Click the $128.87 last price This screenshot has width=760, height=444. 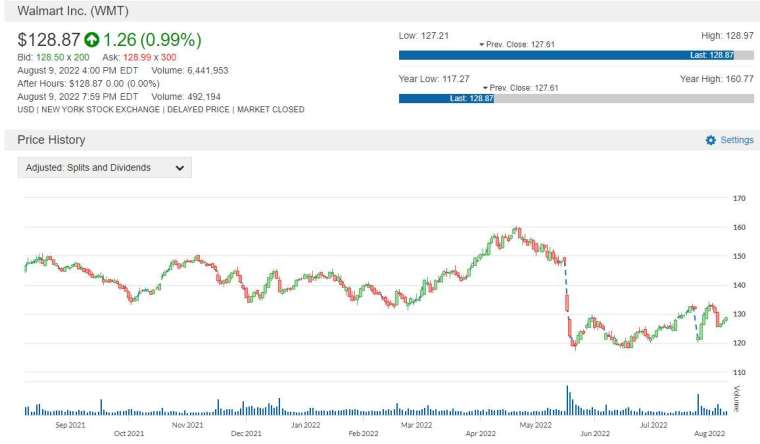point(48,40)
